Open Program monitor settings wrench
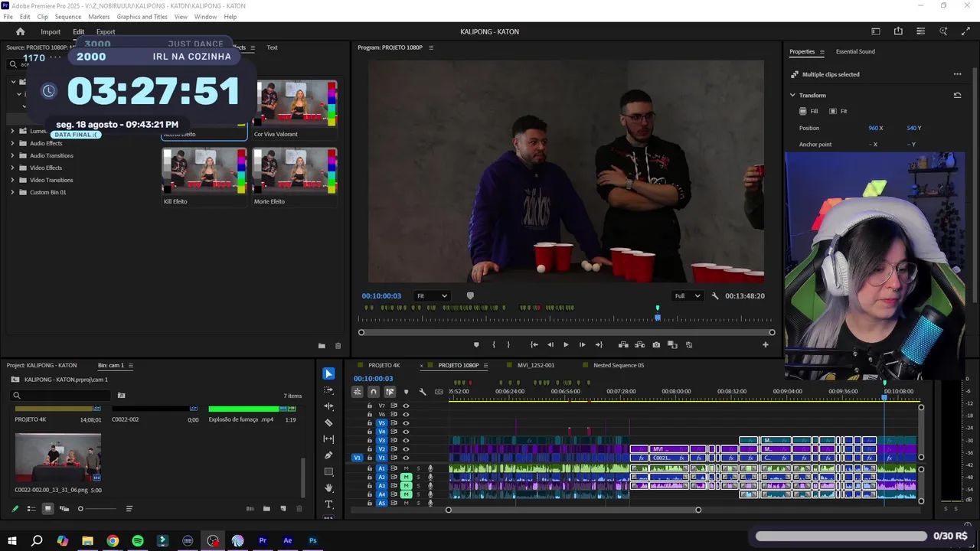 click(715, 296)
